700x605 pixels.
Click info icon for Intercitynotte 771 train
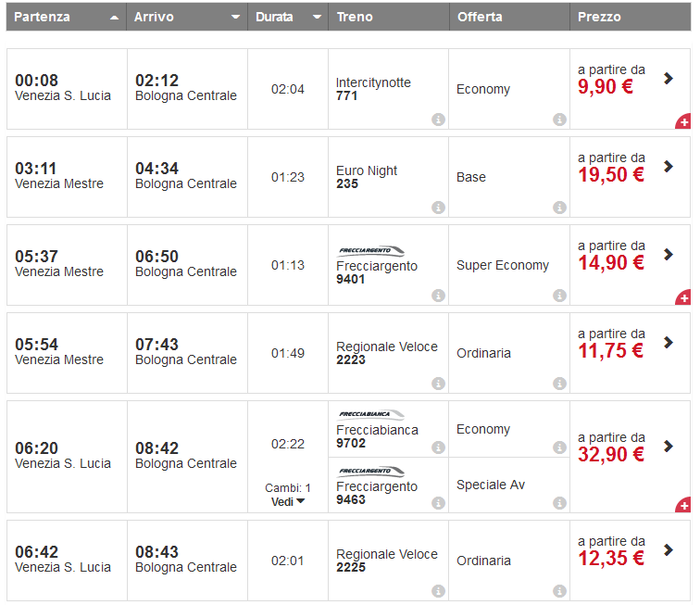tap(438, 120)
